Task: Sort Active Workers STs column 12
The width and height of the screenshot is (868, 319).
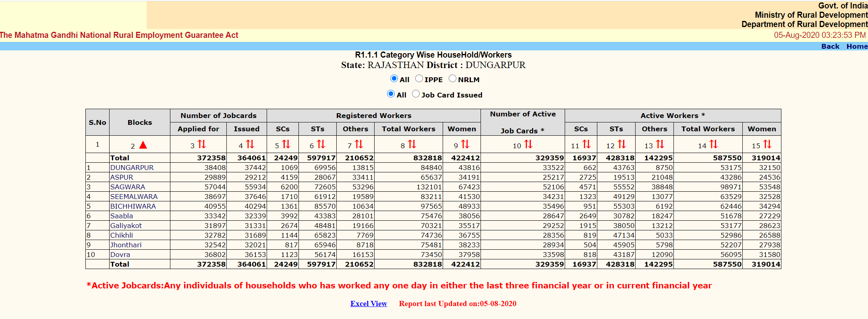Action: (x=622, y=144)
